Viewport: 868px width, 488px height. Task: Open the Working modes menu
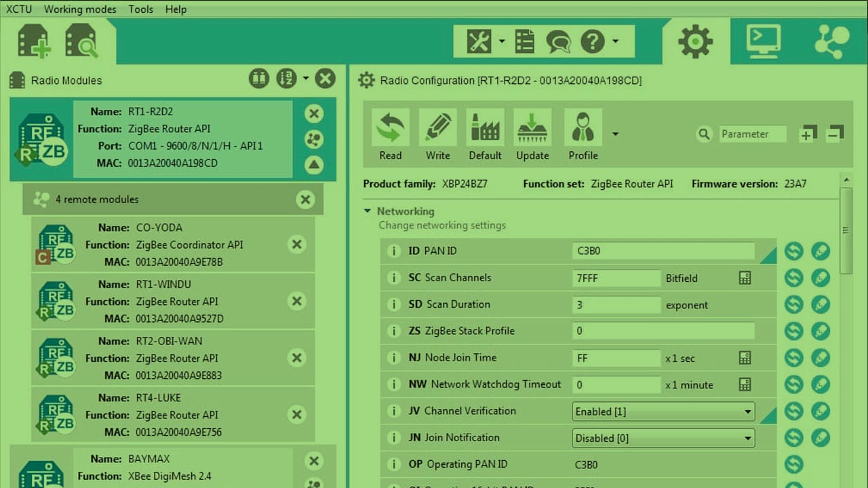click(80, 9)
